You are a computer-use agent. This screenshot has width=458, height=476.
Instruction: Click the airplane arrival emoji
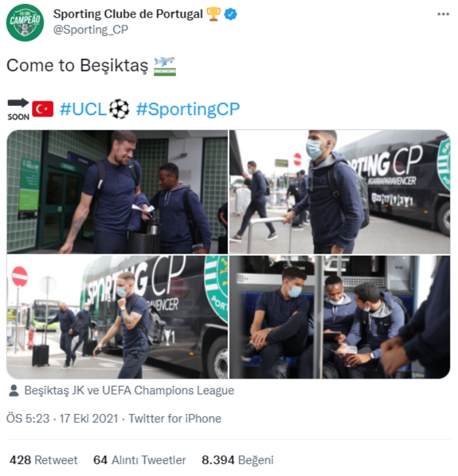coord(165,66)
